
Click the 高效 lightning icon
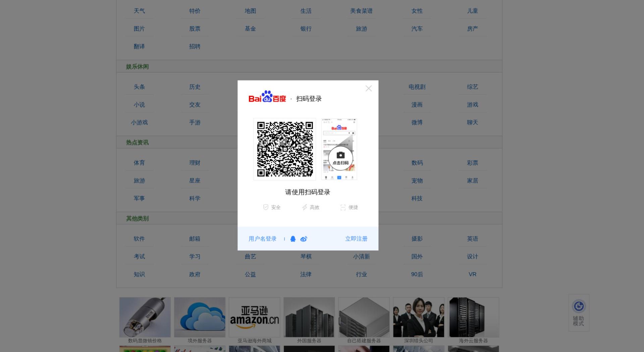click(x=304, y=207)
